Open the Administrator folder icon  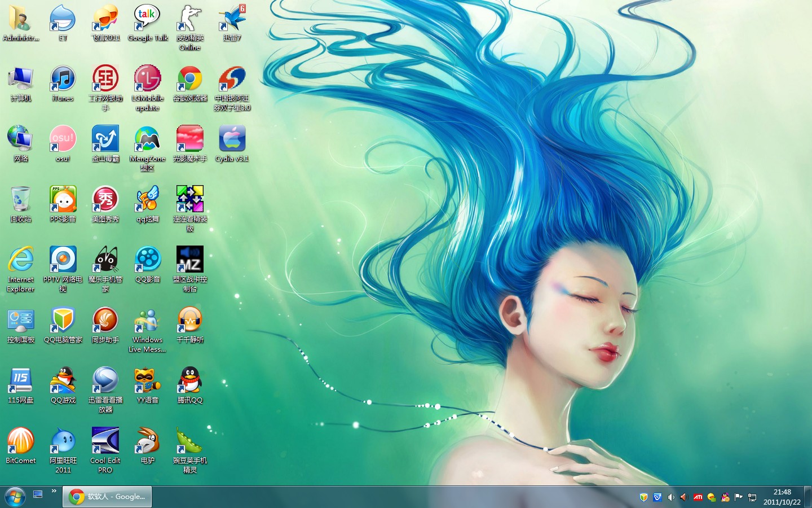(21, 24)
